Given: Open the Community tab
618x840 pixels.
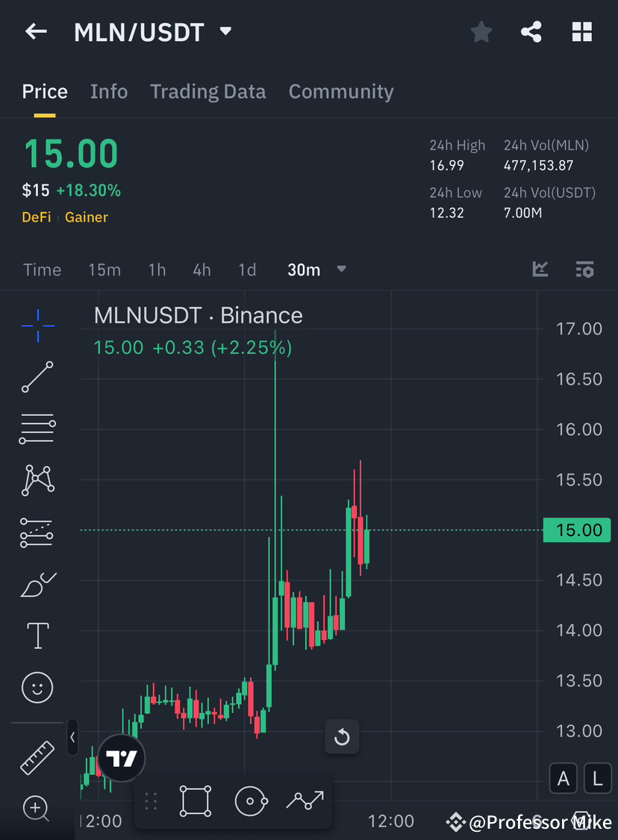Looking at the screenshot, I should [x=341, y=91].
